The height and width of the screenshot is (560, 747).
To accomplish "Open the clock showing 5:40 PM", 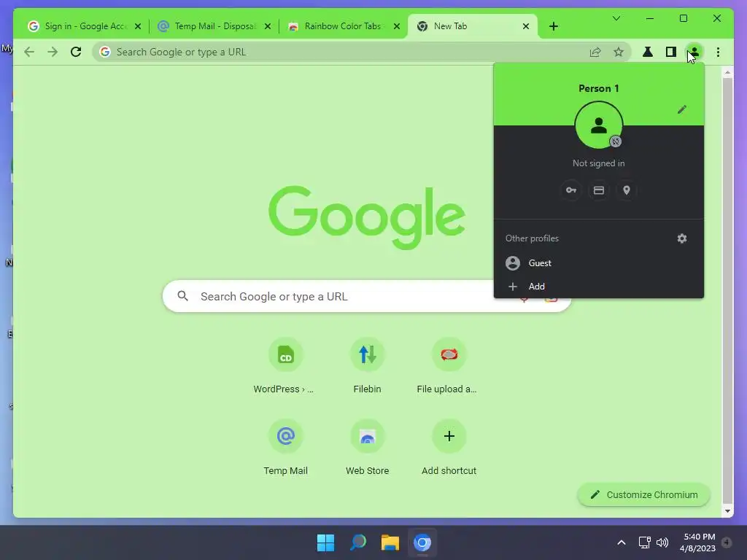I will click(698, 542).
